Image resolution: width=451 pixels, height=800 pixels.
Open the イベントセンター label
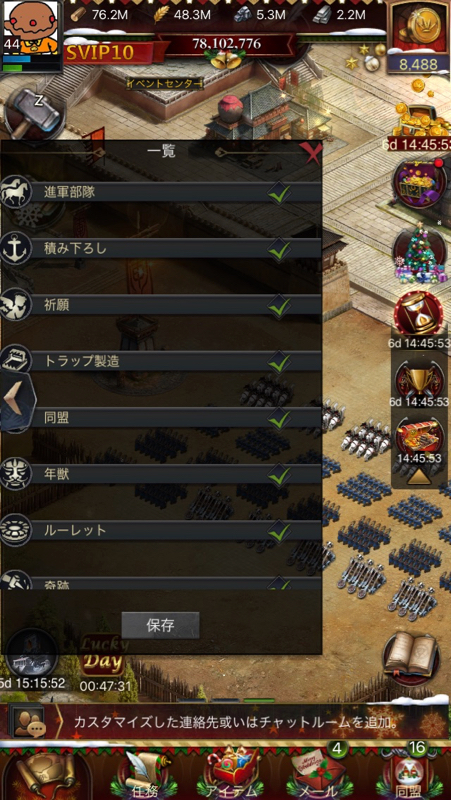165,84
